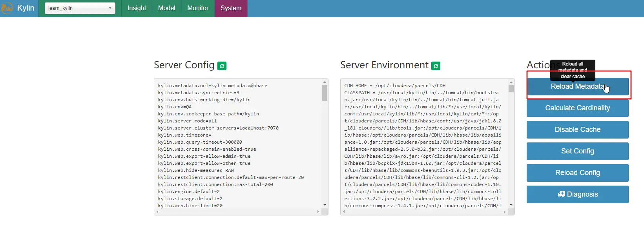
Task: Select the System tab
Action: (231, 8)
